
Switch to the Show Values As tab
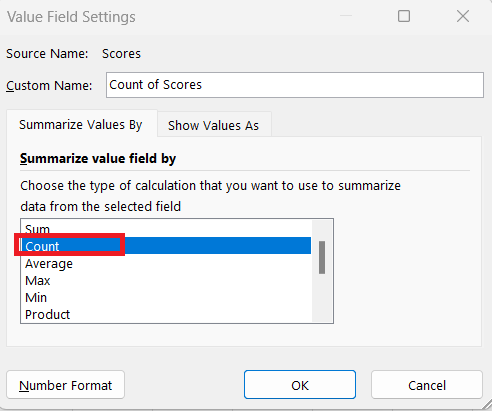click(214, 125)
